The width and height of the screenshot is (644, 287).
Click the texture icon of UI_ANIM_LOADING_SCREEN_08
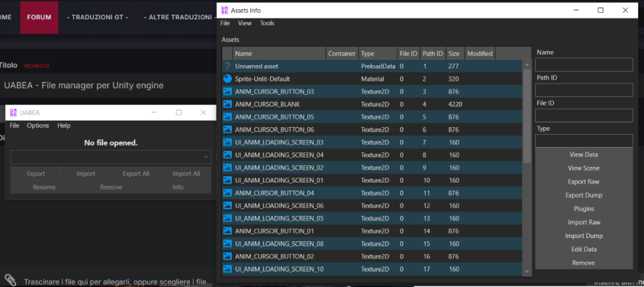[x=227, y=244]
